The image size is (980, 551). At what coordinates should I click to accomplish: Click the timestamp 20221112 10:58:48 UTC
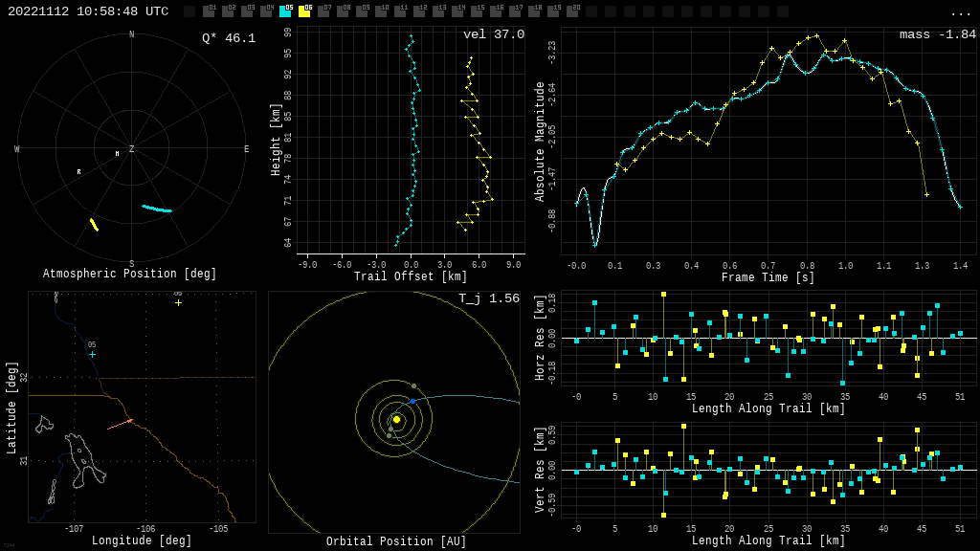click(88, 11)
